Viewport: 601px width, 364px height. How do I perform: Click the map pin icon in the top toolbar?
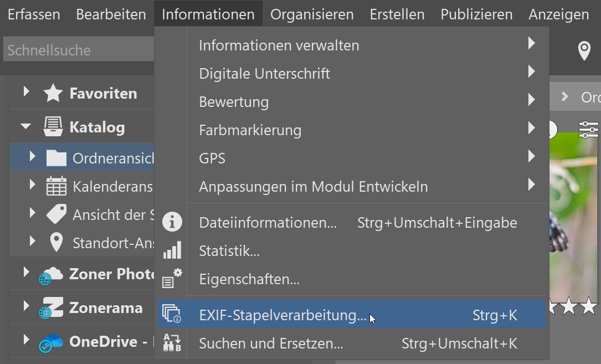click(584, 50)
